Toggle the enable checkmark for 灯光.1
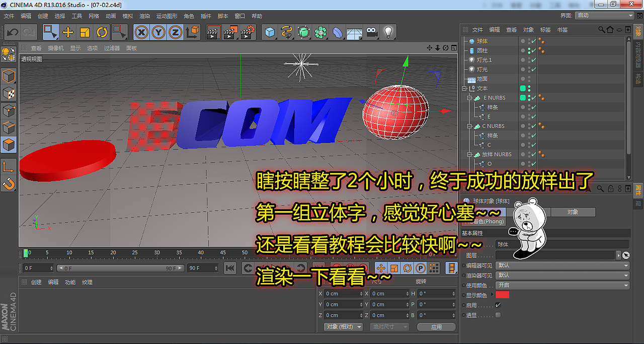644x344 pixels. tap(534, 60)
